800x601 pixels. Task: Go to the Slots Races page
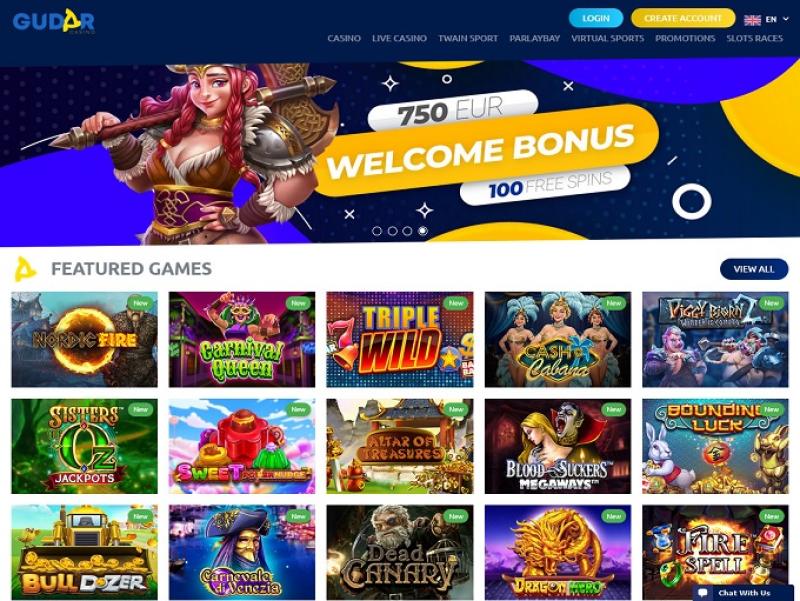click(x=755, y=38)
